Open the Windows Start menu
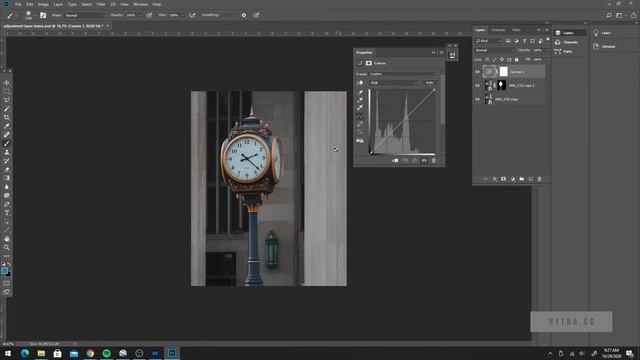640x360 pixels. (x=8, y=353)
